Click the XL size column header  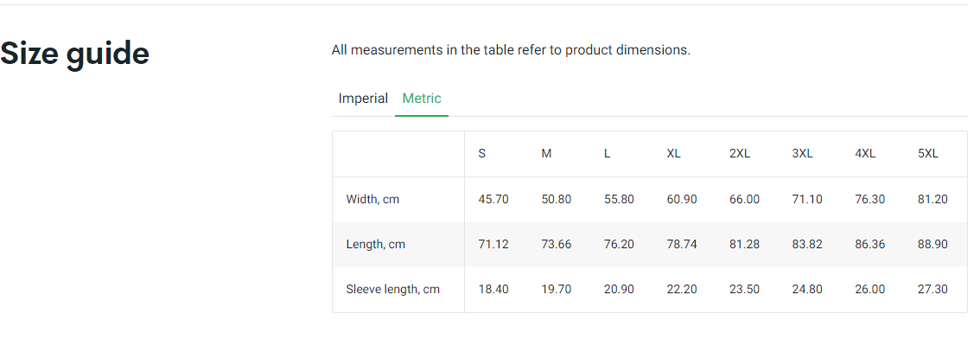tap(674, 154)
